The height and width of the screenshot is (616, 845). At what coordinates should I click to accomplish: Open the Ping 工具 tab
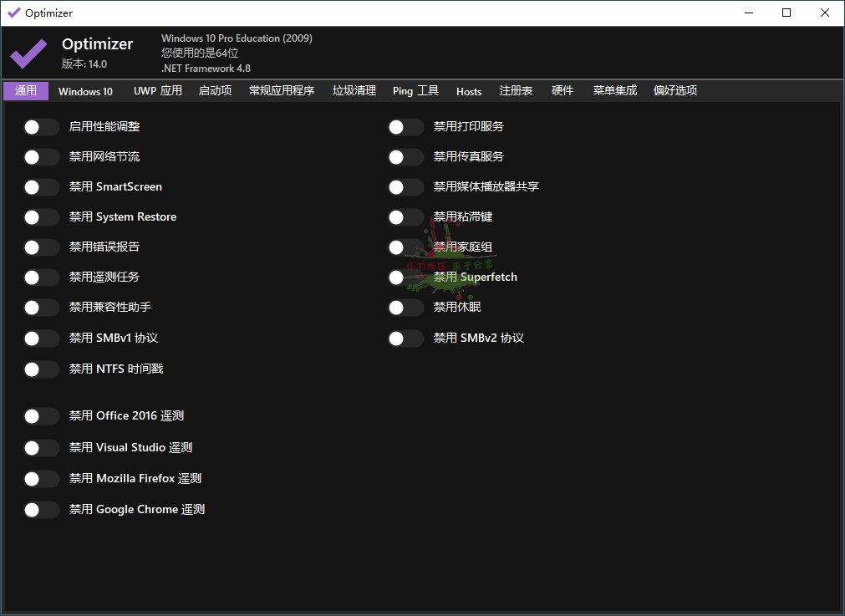415,92
